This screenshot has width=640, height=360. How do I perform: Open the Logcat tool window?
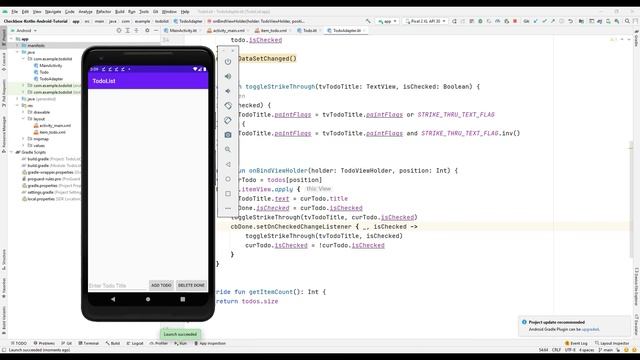point(135,343)
